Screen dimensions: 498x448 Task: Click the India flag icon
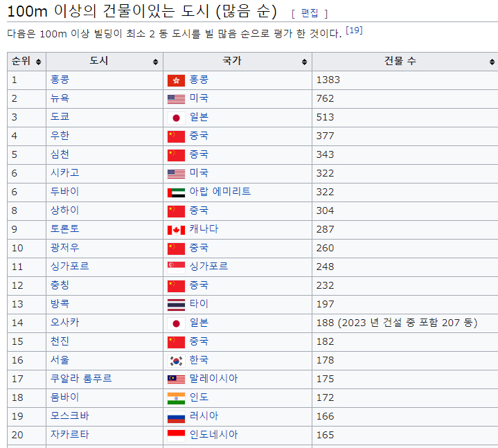pyautogui.click(x=176, y=397)
